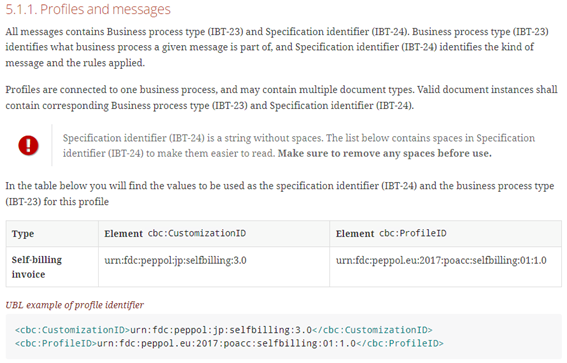Viewport: 567px width, 363px height.
Task: Click the 'Type' table column header
Action: [x=23, y=234]
